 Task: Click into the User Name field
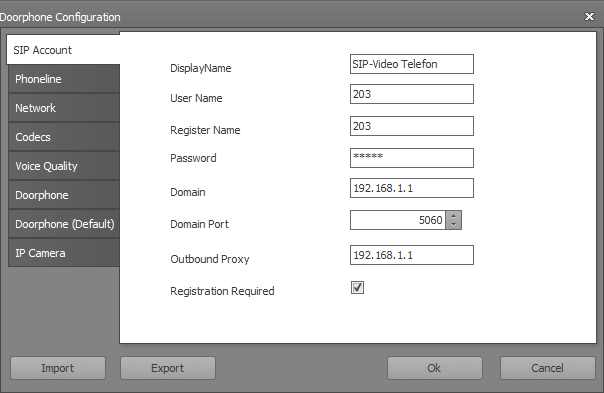click(x=412, y=94)
